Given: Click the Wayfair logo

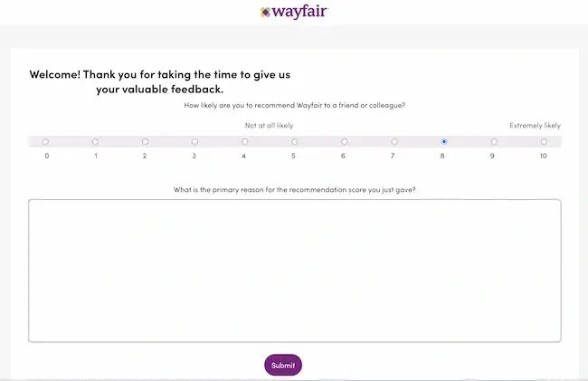Looking at the screenshot, I should tap(294, 12).
